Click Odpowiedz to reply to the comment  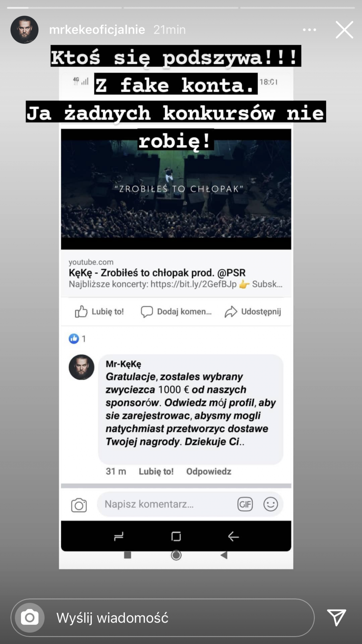(209, 471)
